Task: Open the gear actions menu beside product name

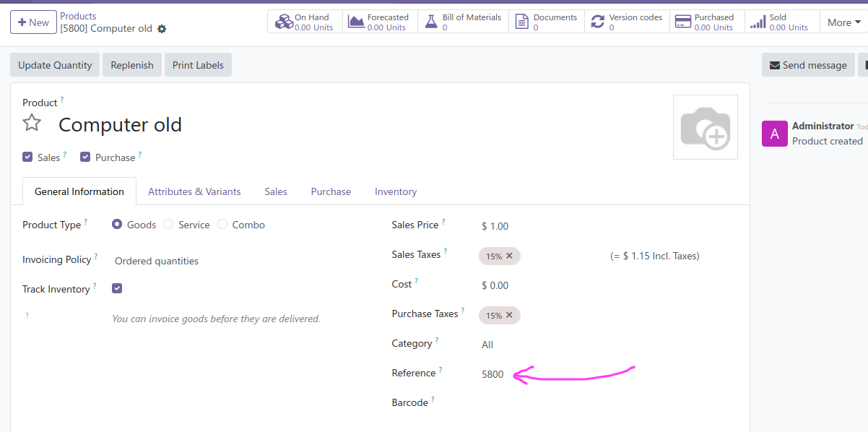Action: 162,29
